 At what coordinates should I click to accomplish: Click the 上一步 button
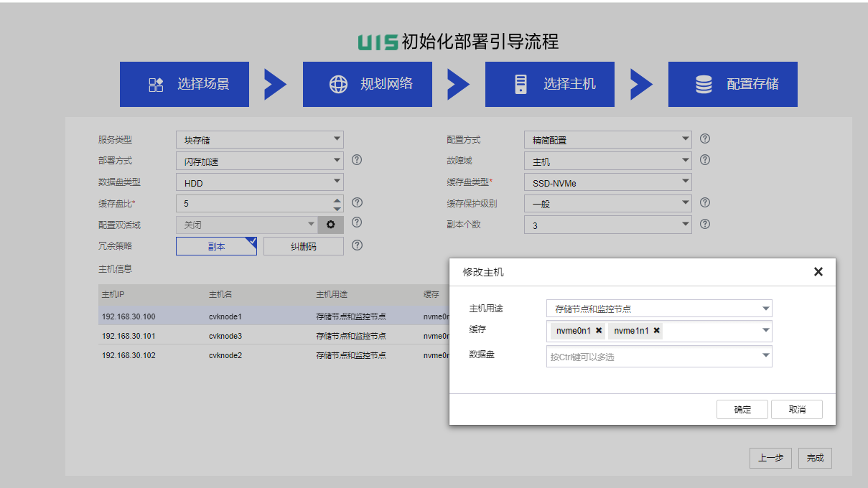pos(771,458)
